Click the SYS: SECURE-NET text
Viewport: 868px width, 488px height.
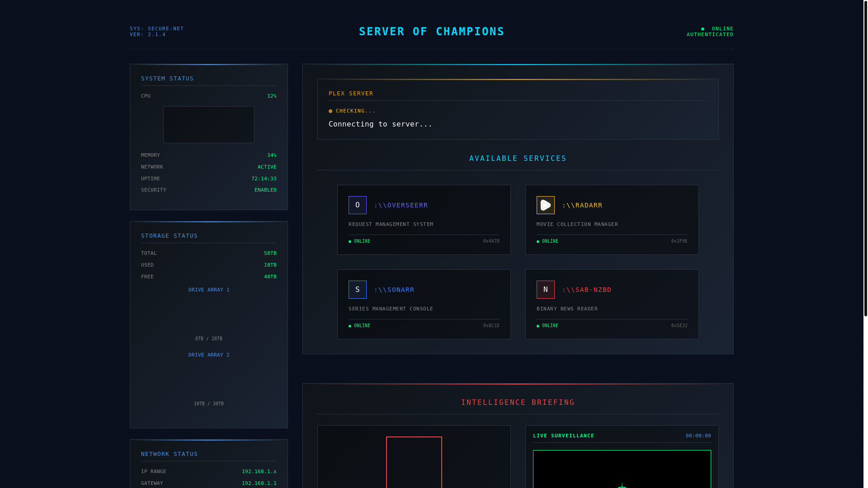(157, 29)
